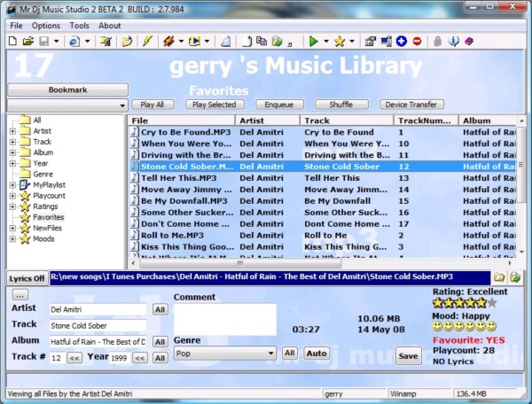Click the first Mood smiley face
This screenshot has height=404, width=532.
click(x=438, y=327)
